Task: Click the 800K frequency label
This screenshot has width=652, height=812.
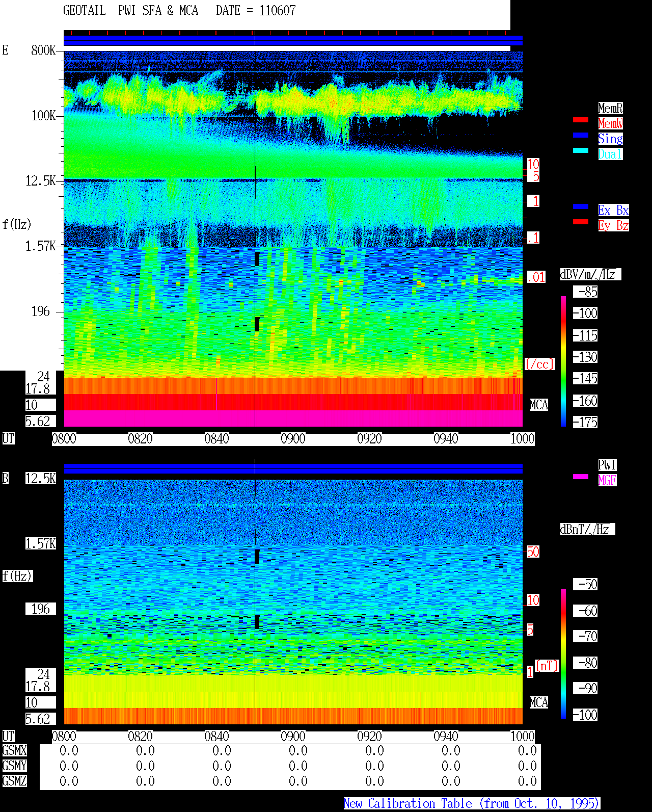Action: (x=43, y=50)
